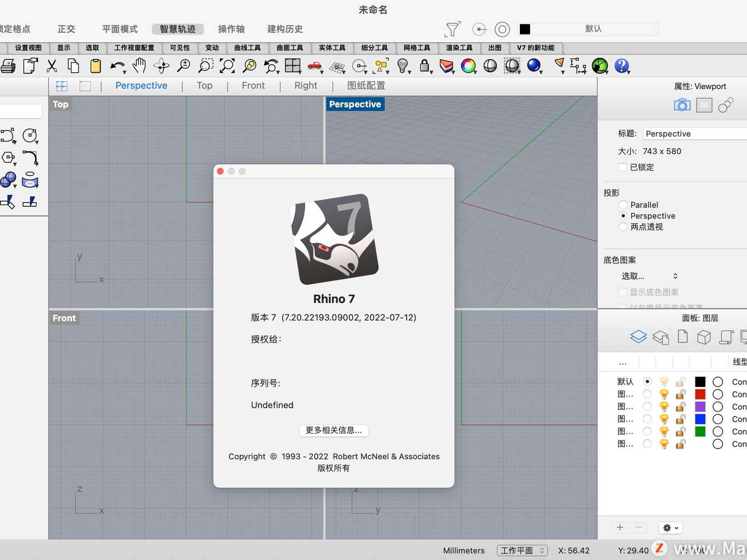This screenshot has width=747, height=560.
Task: Click the green layer's color swatch
Action: 700,432
